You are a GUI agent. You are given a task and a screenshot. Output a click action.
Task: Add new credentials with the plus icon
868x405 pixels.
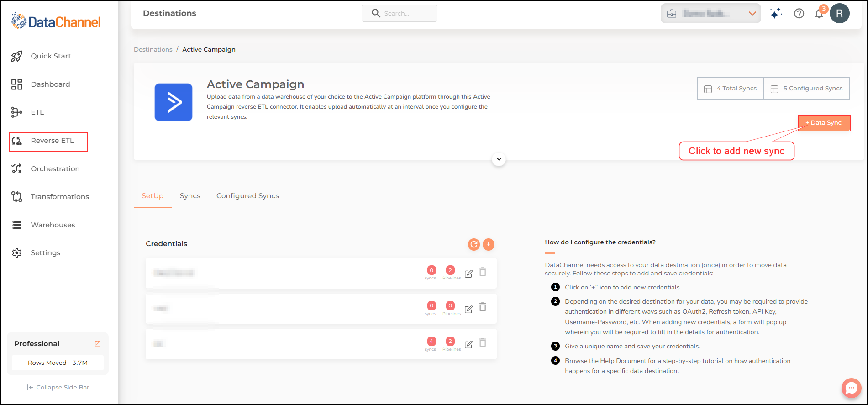click(x=489, y=244)
